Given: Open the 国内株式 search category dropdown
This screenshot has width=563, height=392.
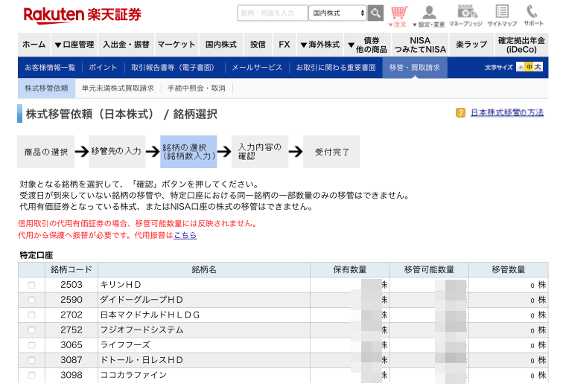Looking at the screenshot, I should 337,13.
